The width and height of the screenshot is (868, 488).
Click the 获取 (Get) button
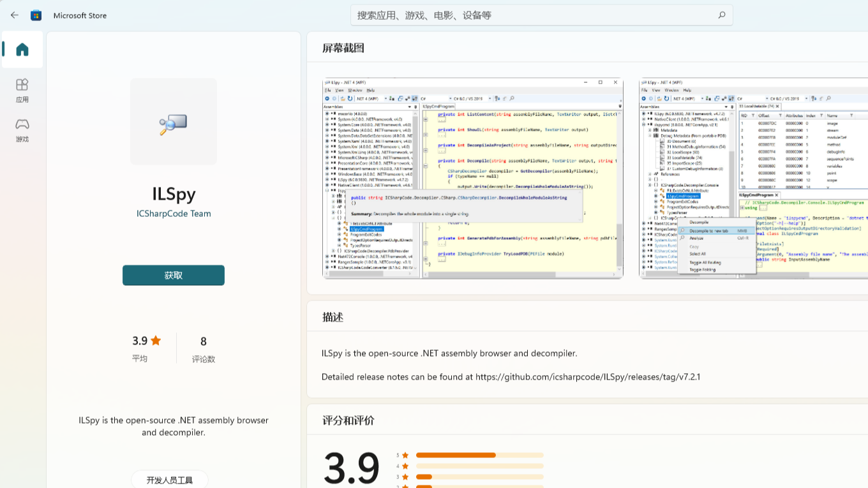pos(174,275)
